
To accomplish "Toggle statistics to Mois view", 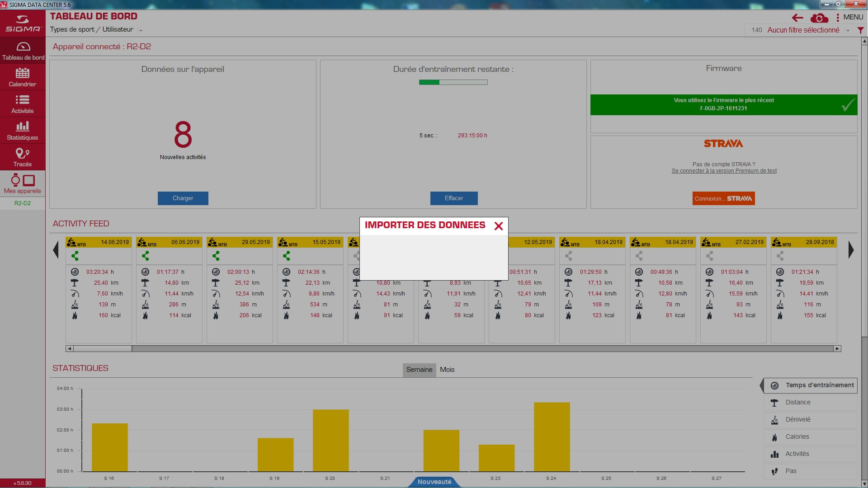I will 447,370.
